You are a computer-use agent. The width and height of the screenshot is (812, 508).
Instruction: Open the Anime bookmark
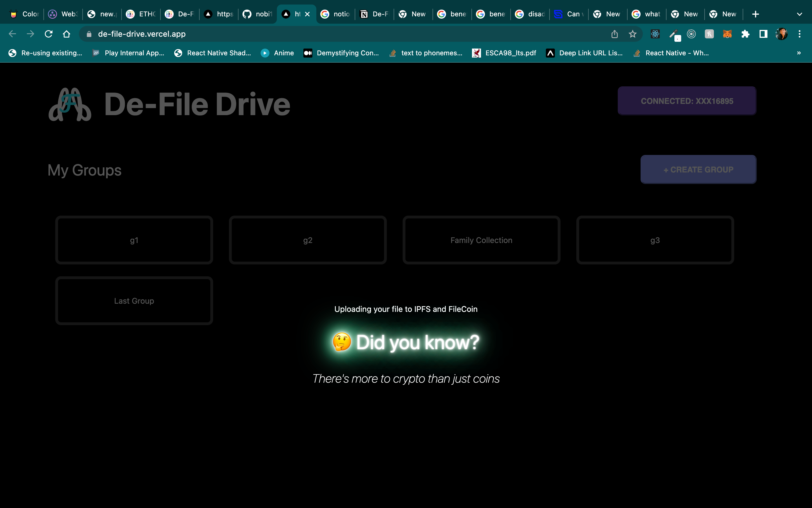(278, 53)
